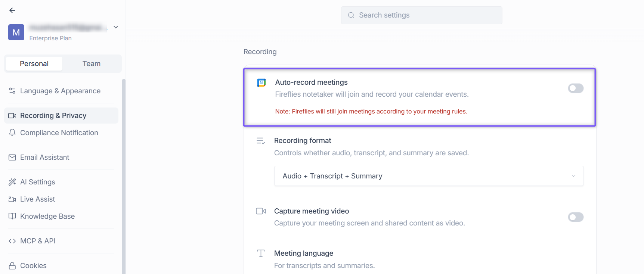Click the Enterprise Plan label

pos(50,38)
